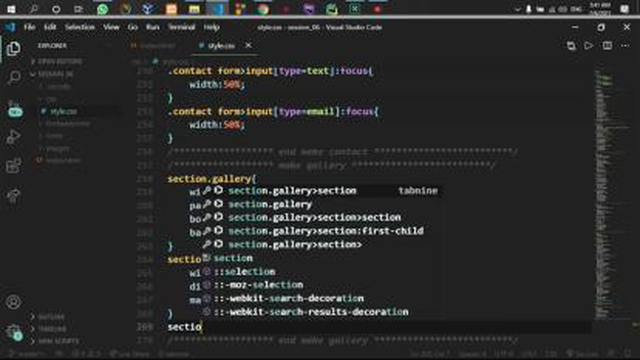Open the Manage gear icon
Screen dimensions: 640x360
(x=13, y=331)
